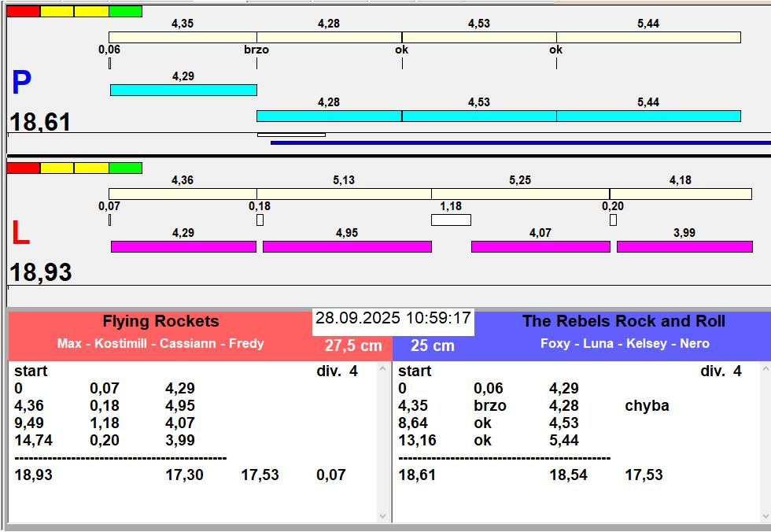The image size is (771, 532).
Task: Click the 13,16 value in Rebels results
Action: coord(417,441)
